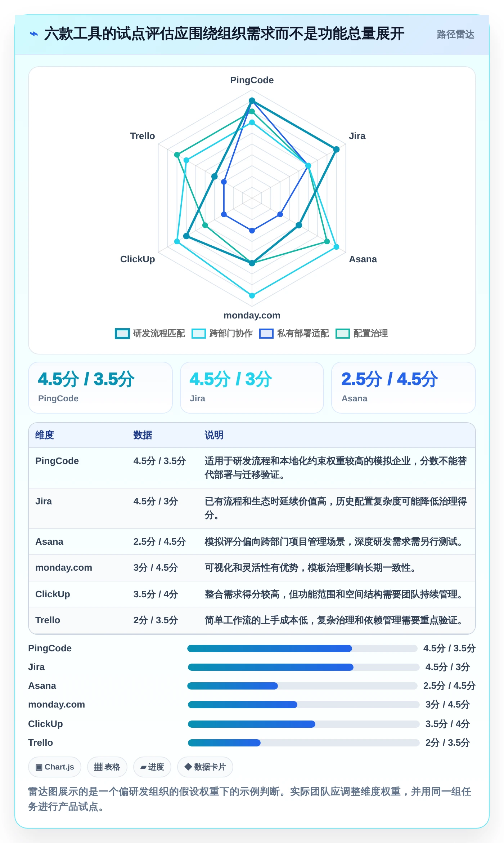
Task: Select the Asana row name in table
Action: click(49, 541)
